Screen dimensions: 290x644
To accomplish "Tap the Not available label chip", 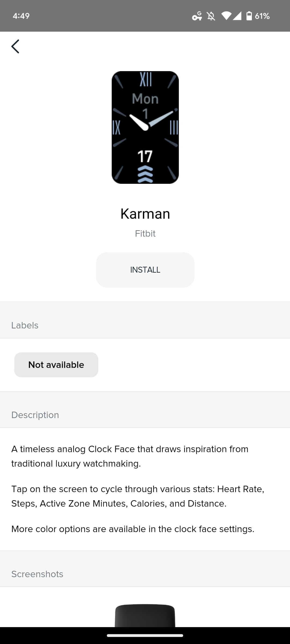I will (56, 365).
